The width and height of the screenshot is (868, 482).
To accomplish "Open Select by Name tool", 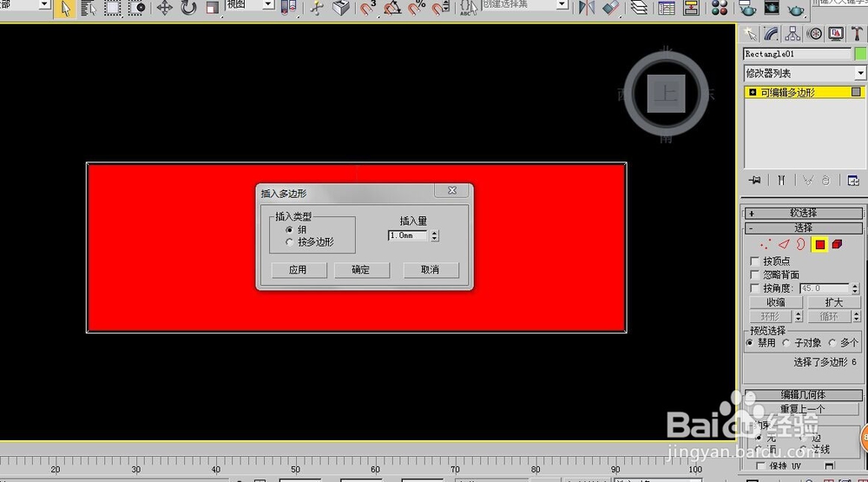I will (x=89, y=9).
